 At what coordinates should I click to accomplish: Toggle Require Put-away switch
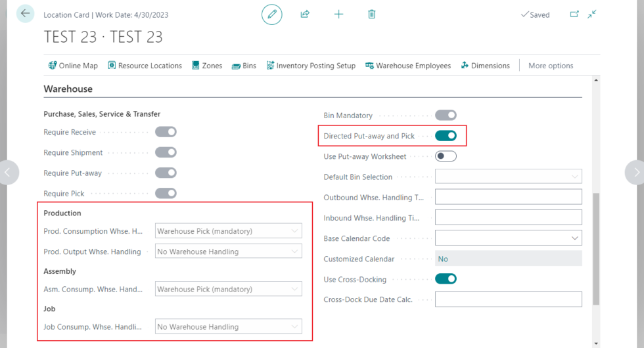[x=166, y=173]
